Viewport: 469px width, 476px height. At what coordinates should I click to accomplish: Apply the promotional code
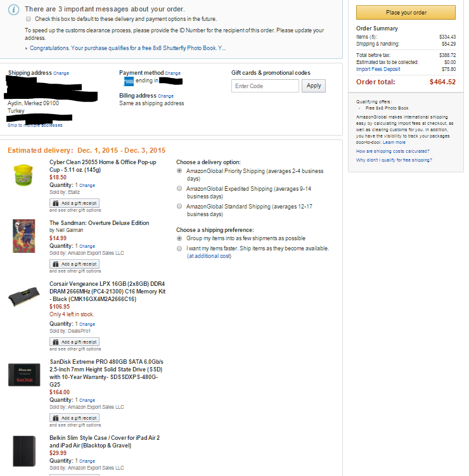point(314,86)
